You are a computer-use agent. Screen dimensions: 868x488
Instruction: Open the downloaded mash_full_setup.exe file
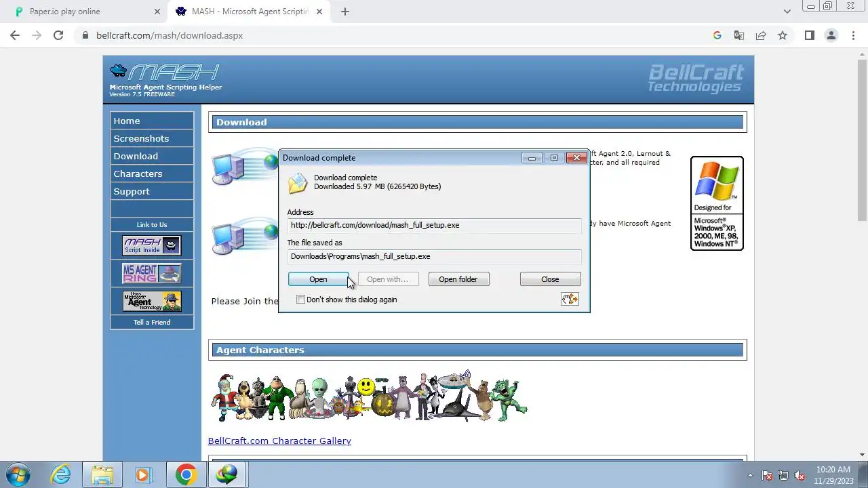point(318,279)
